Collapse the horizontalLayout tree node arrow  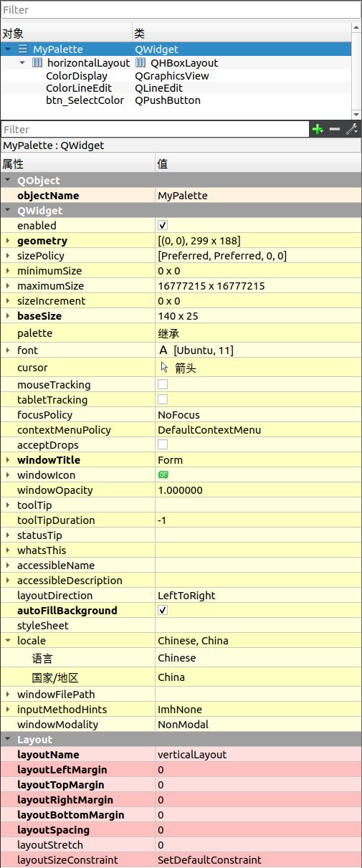pos(22,63)
